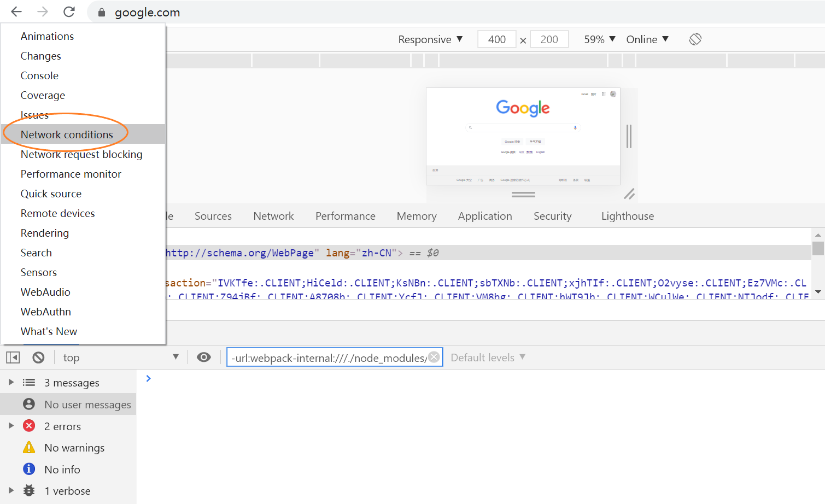The image size is (825, 504).
Task: Click the red error icon
Action: (x=29, y=426)
